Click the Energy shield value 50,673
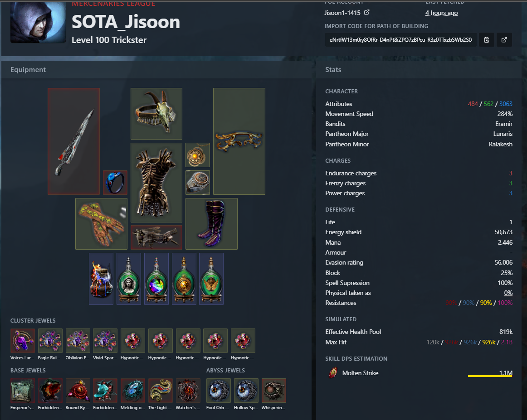The width and height of the screenshot is (527, 420). coord(503,232)
